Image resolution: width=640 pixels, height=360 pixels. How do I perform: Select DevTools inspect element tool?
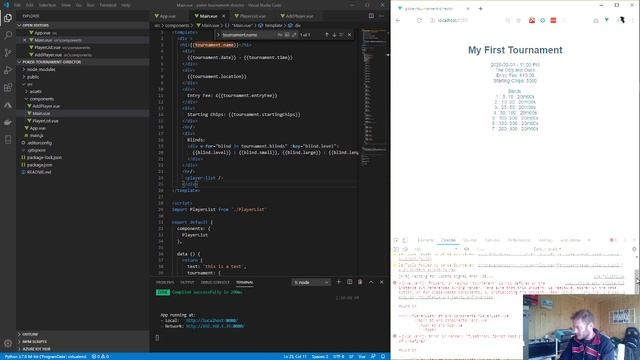[396, 240]
